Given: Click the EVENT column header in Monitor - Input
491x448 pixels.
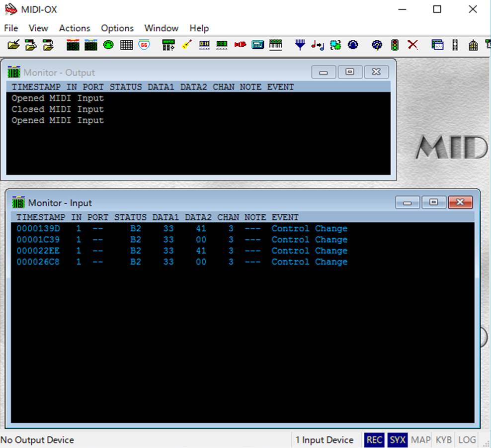Looking at the screenshot, I should coord(285,217).
